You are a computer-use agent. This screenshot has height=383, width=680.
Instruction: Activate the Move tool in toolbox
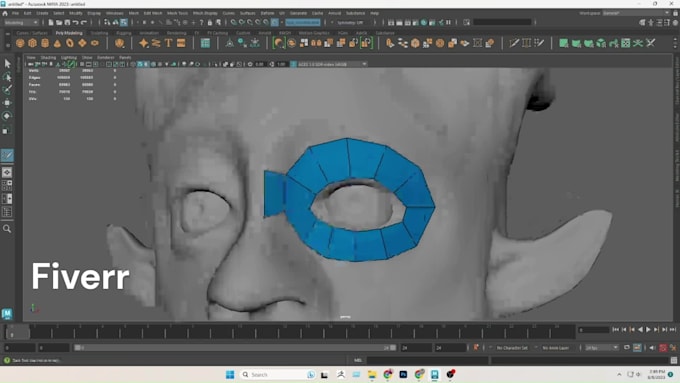(x=7, y=103)
